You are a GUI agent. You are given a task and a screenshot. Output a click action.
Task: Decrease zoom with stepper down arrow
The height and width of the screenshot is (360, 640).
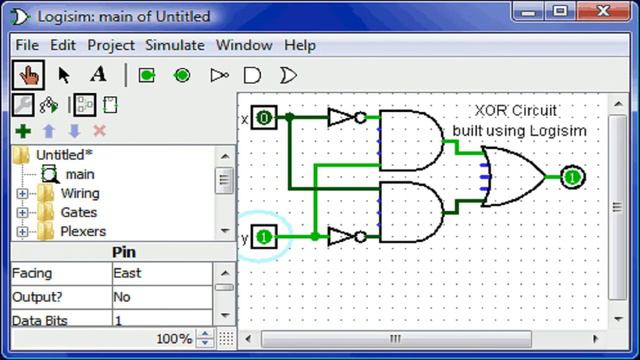(x=205, y=343)
